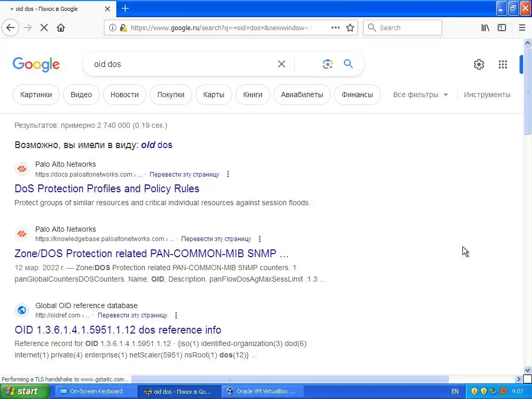The width and height of the screenshot is (532, 399).
Task: Click the magnifier tray icon next to the clock
Action: coord(503,391)
